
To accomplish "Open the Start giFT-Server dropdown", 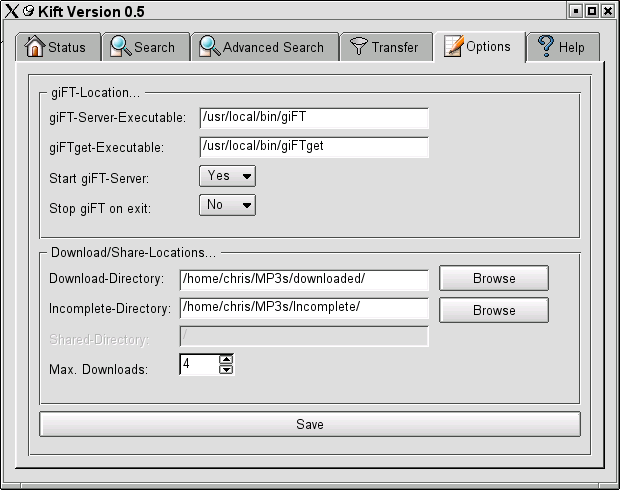I will tap(228, 176).
